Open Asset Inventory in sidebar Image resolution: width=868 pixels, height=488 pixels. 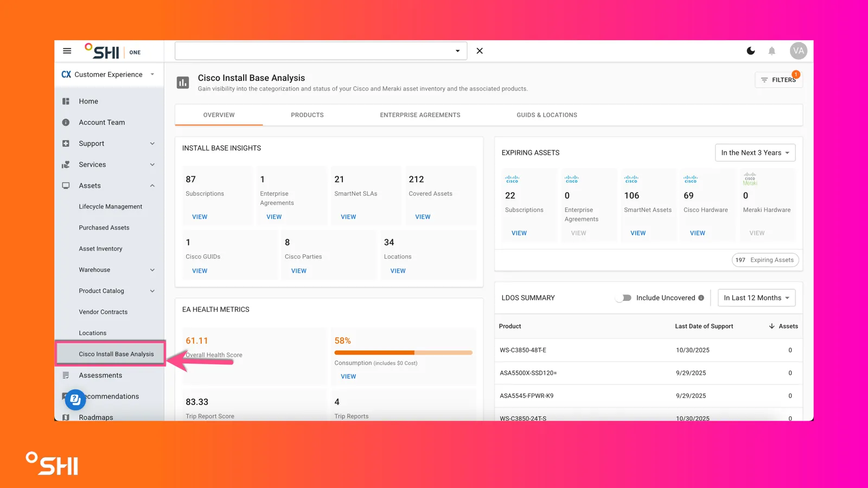tap(100, 249)
